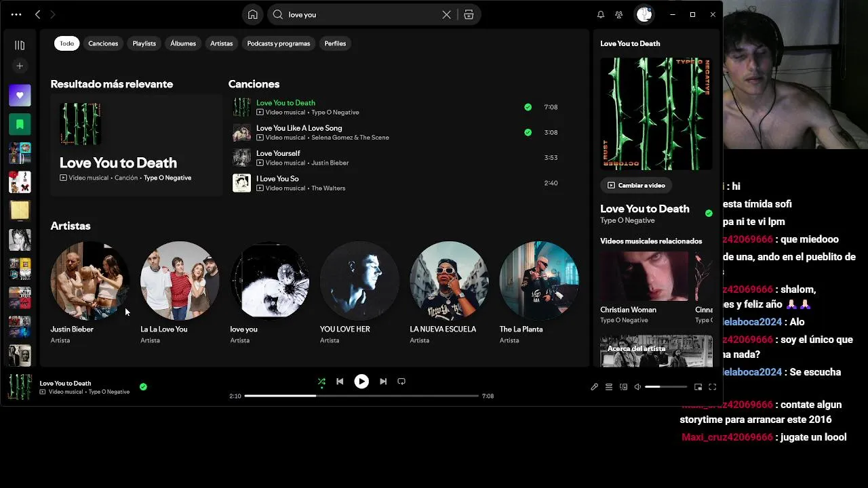Viewport: 868px width, 488px height.
Task: Toggle repeat mode
Action: (x=401, y=382)
